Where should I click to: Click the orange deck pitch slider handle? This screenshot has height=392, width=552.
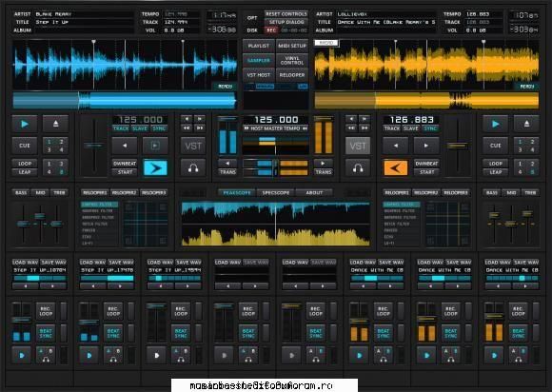click(457, 146)
